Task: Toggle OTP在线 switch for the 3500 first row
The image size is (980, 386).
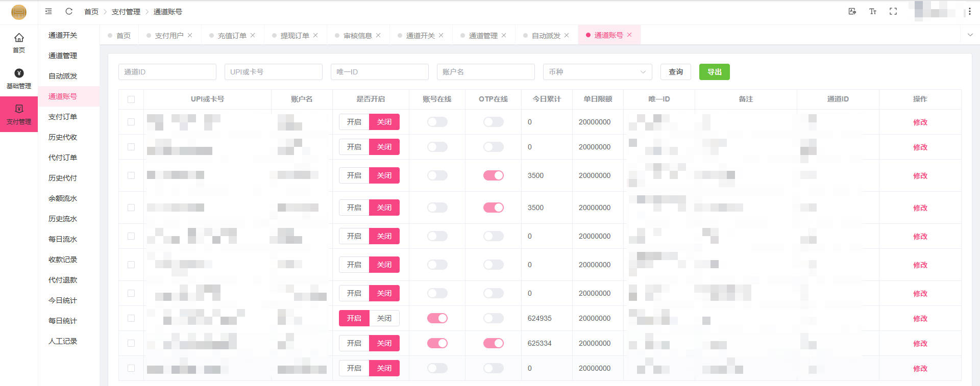Action: (493, 175)
